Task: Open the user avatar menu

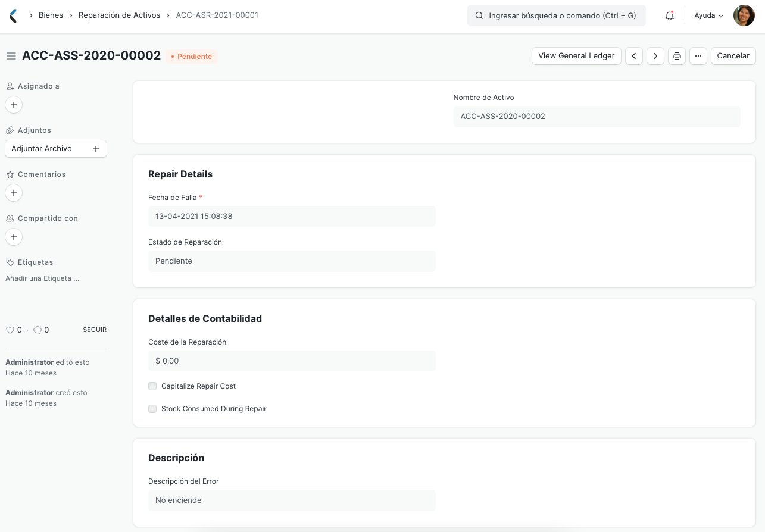Action: tap(744, 15)
